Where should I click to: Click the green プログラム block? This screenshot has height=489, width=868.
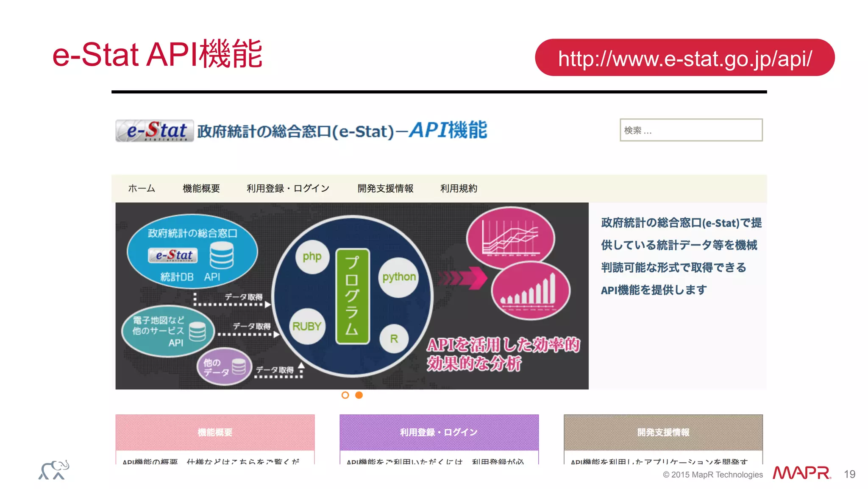click(x=352, y=296)
